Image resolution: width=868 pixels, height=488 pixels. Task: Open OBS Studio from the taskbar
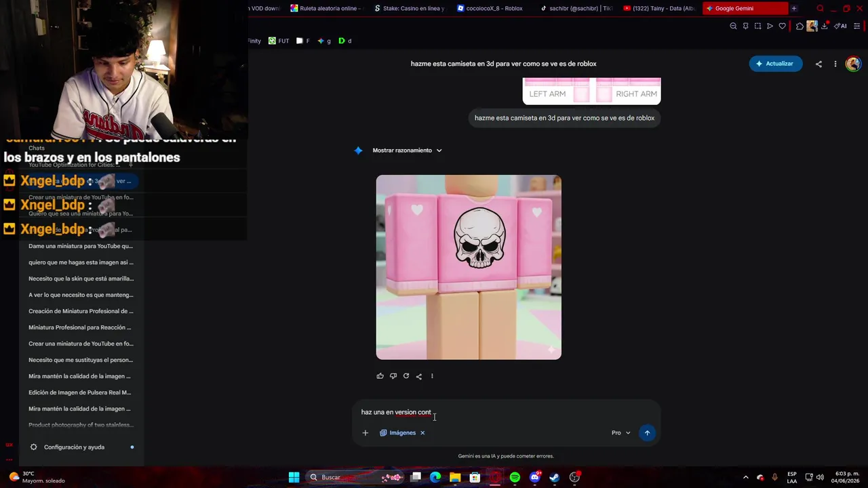click(574, 477)
